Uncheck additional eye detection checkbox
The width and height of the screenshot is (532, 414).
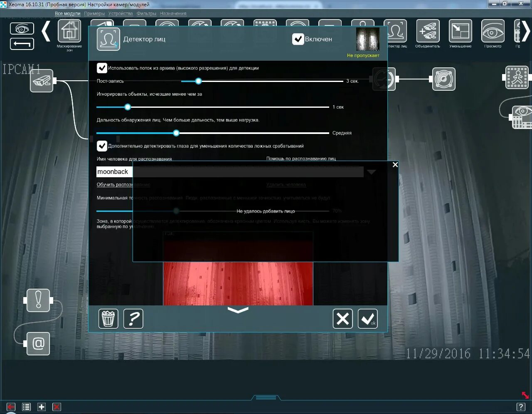point(102,146)
